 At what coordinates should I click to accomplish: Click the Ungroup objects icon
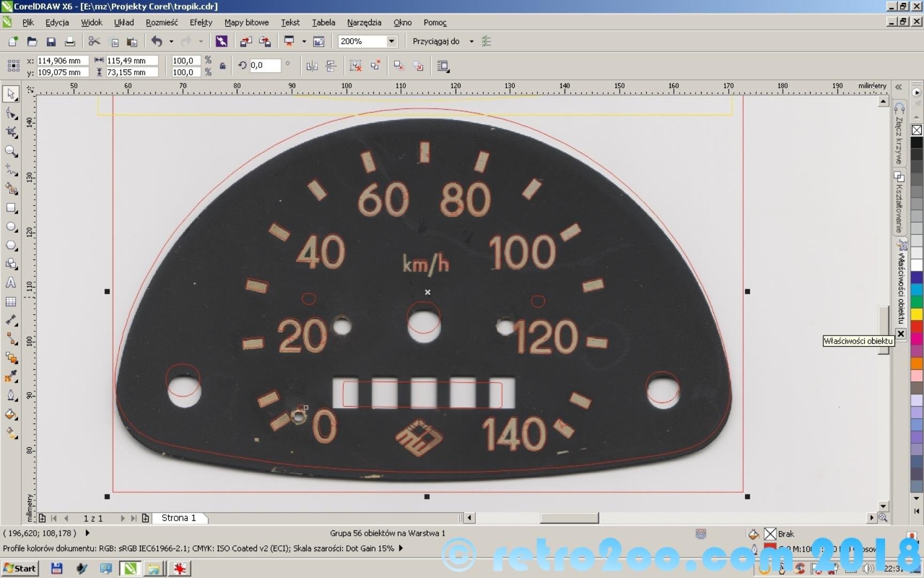pos(355,66)
